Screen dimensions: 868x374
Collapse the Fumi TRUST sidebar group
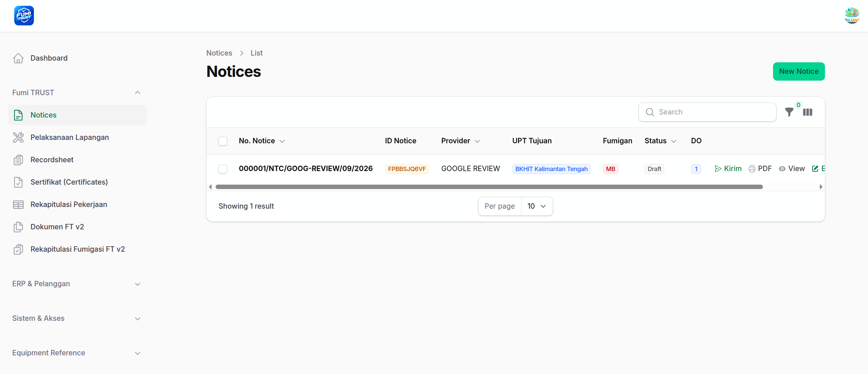tap(138, 93)
